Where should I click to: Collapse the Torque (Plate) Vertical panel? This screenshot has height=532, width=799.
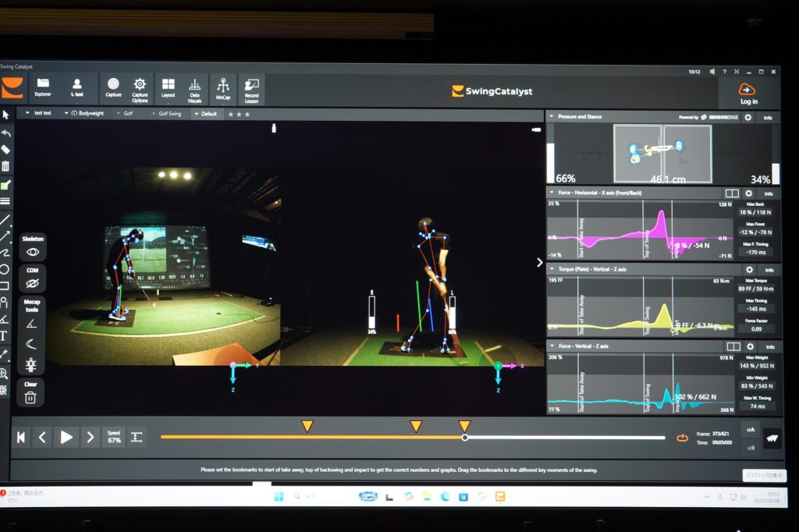[552, 269]
